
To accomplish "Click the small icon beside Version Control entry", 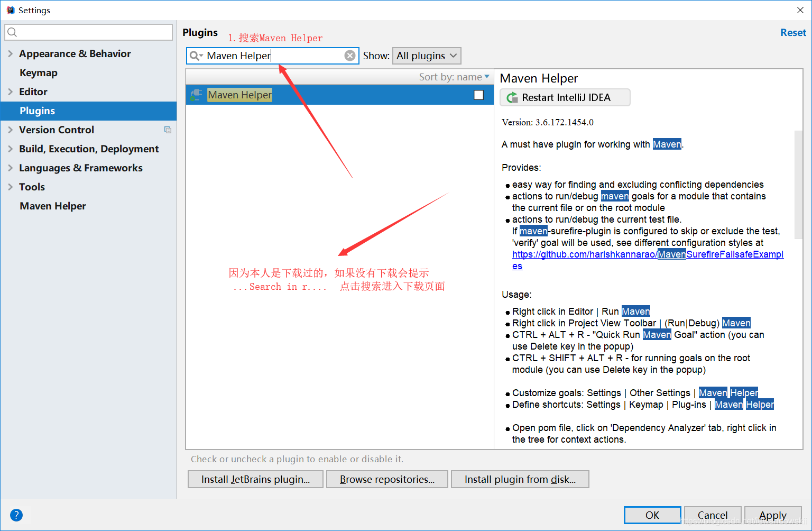I will pos(168,130).
